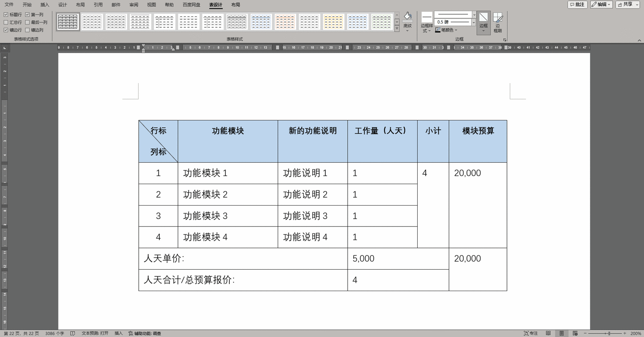Image resolution: width=644 pixels, height=337 pixels.
Task: Open the 引用 references tab
Action: 98,5
